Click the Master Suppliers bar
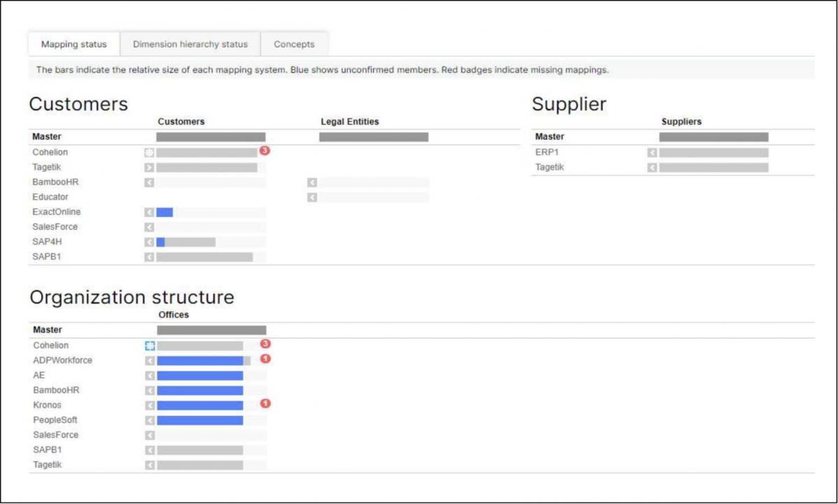Screen dimensions: 838x504 point(714,138)
